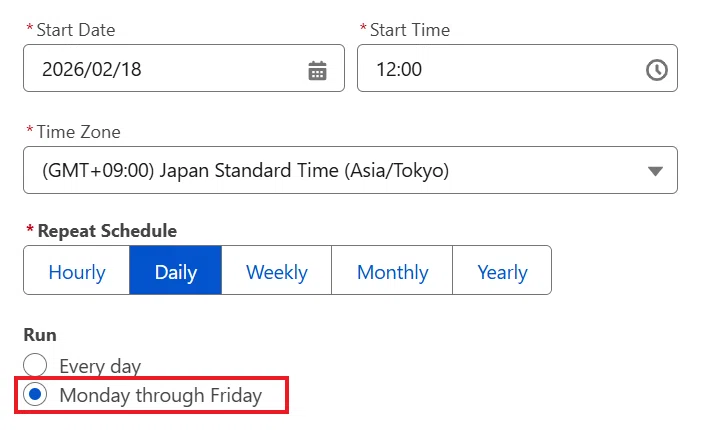The image size is (702, 430).
Task: Choose the Monthly repeat schedule
Action: tap(392, 270)
